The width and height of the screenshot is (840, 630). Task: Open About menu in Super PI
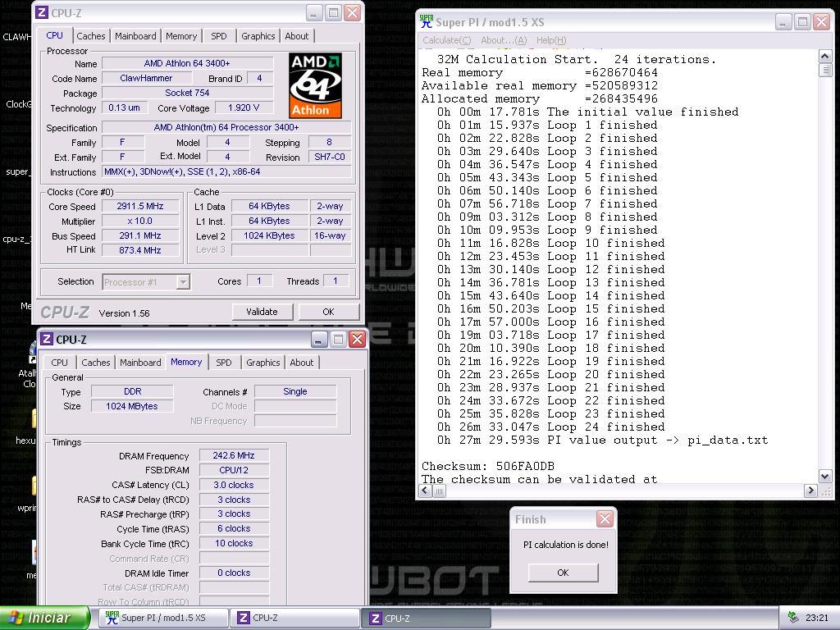tap(504, 40)
